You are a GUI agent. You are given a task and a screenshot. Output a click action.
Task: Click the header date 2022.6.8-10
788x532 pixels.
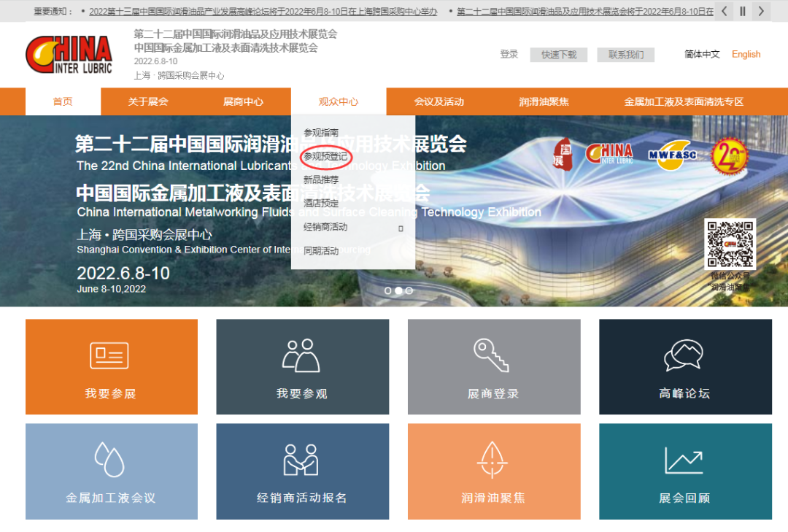(156, 61)
